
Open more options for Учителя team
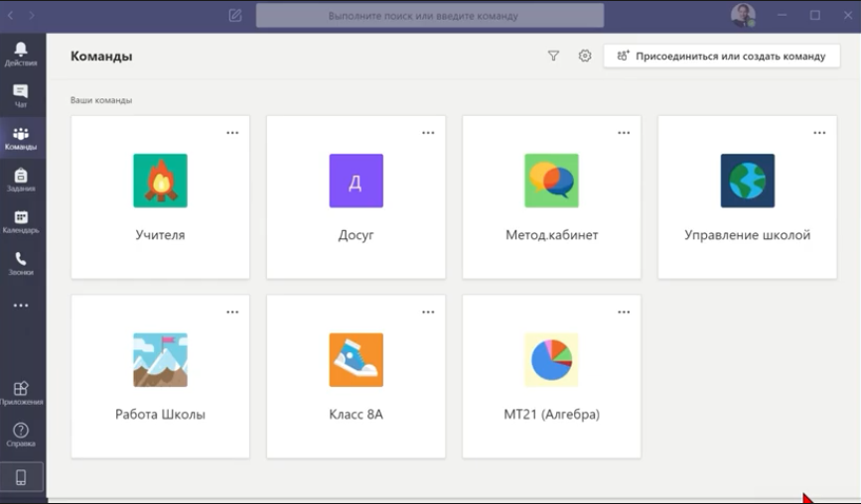coord(232,133)
